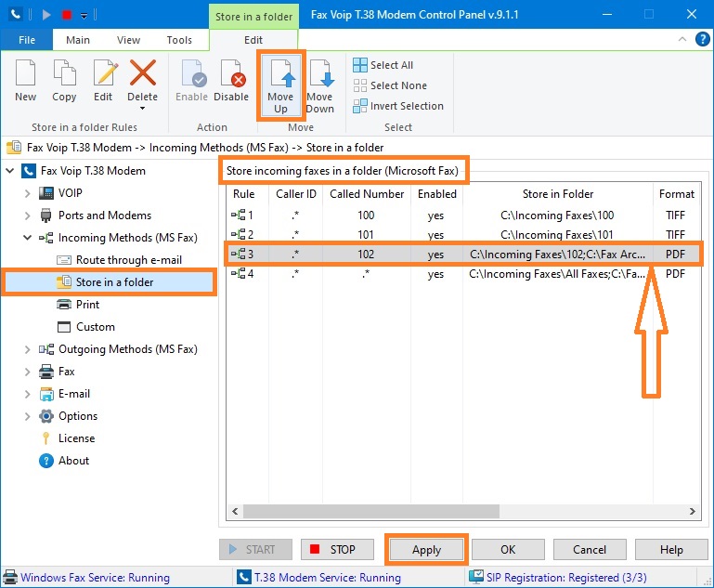The width and height of the screenshot is (714, 588).
Task: Click the Format column header
Action: point(677,194)
